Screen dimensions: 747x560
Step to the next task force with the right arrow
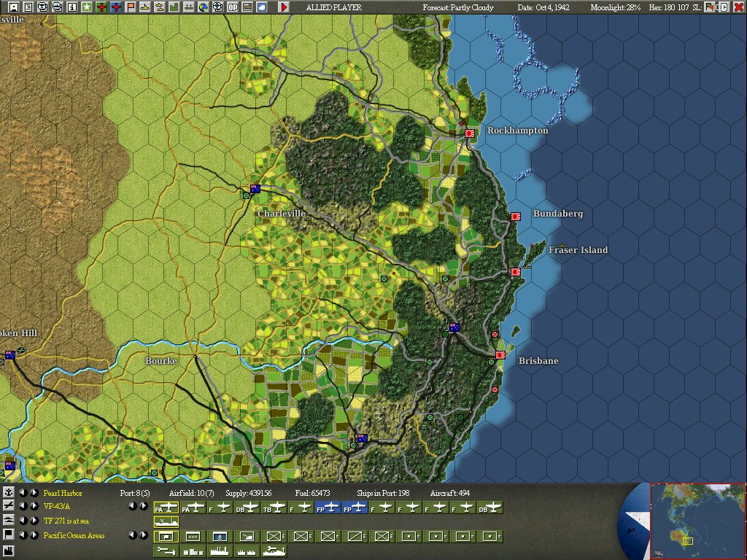(x=34, y=521)
